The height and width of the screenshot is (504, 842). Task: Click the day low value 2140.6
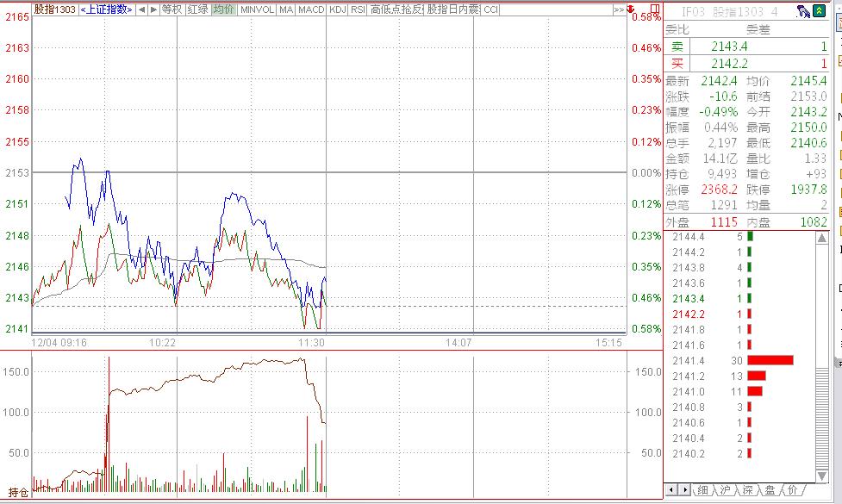[808, 143]
